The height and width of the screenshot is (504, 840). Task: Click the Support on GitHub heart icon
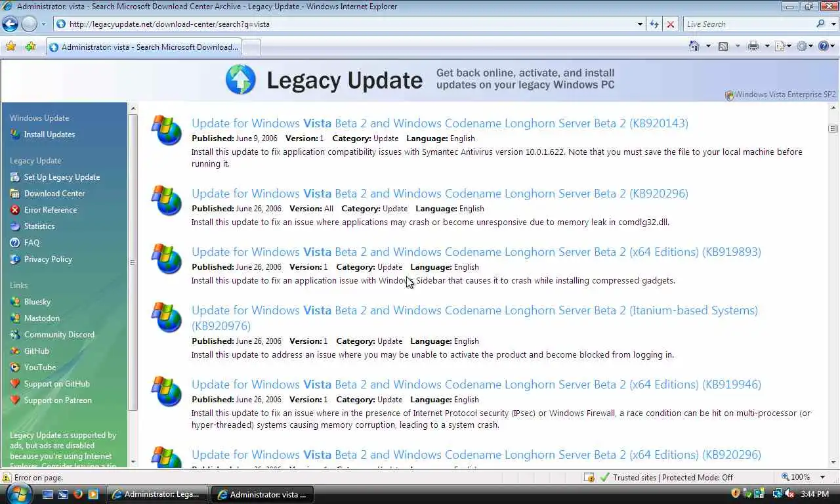tap(15, 384)
